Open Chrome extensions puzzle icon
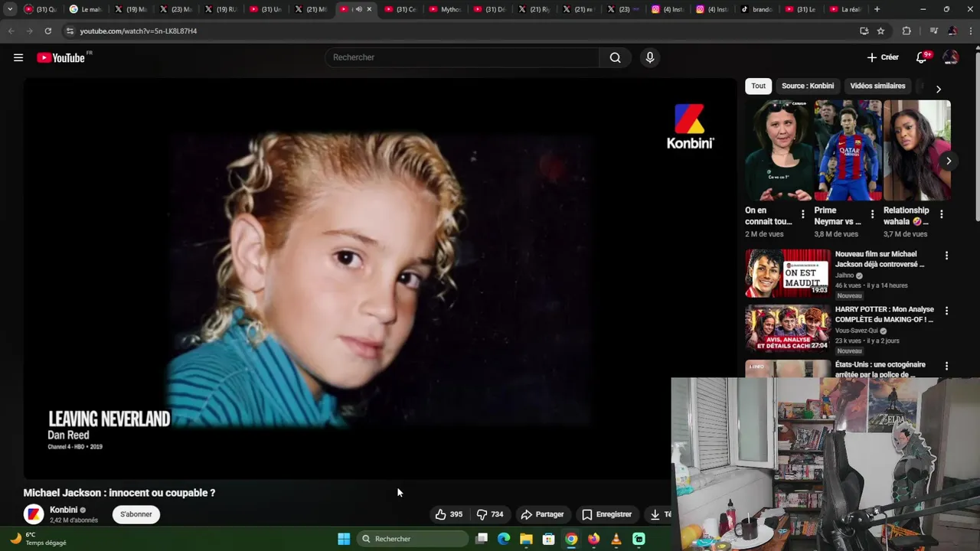 pyautogui.click(x=906, y=31)
